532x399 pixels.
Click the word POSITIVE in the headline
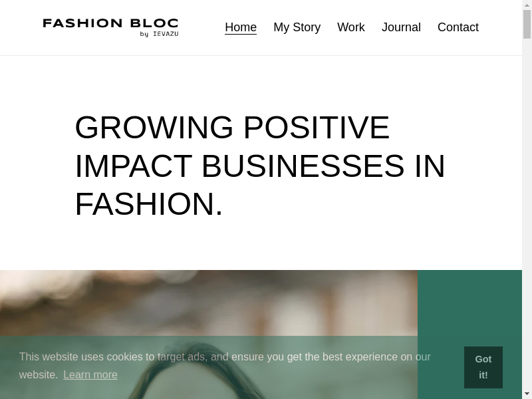click(316, 127)
